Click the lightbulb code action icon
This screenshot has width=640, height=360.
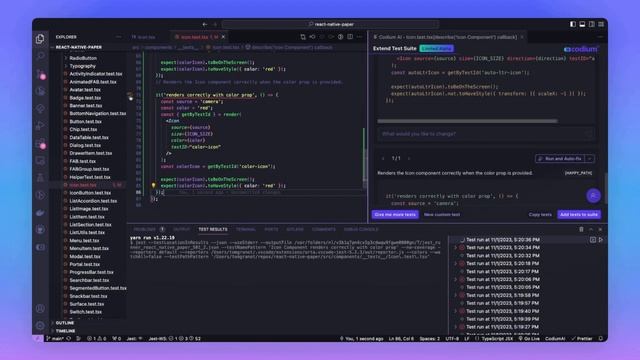pos(153,185)
